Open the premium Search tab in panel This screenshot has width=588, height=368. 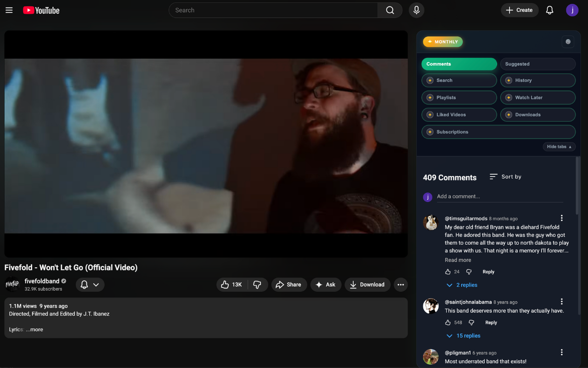459,80
